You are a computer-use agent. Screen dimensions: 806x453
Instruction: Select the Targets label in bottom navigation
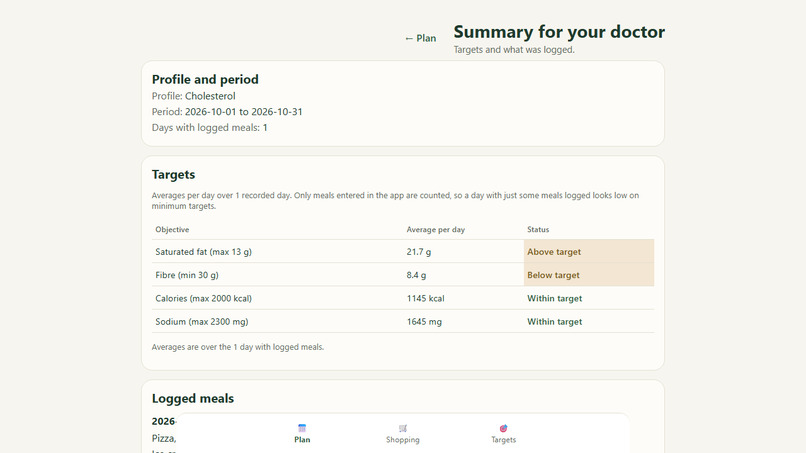(503, 440)
